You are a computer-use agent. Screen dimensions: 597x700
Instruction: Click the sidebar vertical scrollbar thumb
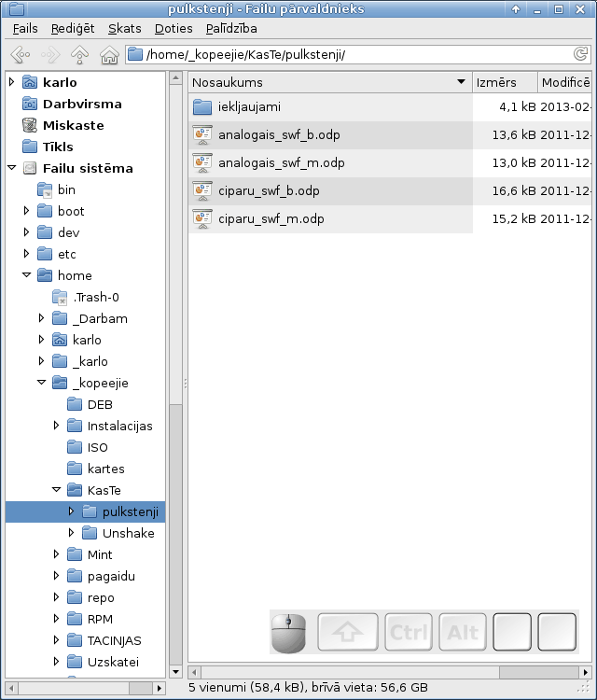[x=175, y=534]
